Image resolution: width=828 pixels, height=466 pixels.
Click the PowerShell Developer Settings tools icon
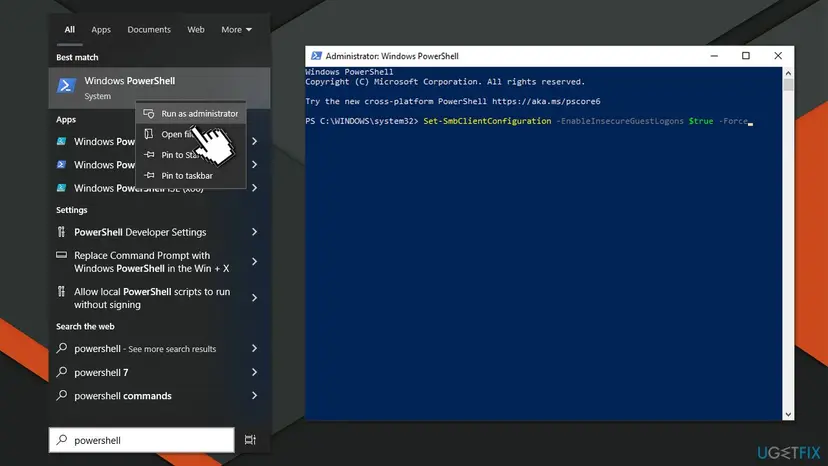coord(62,231)
